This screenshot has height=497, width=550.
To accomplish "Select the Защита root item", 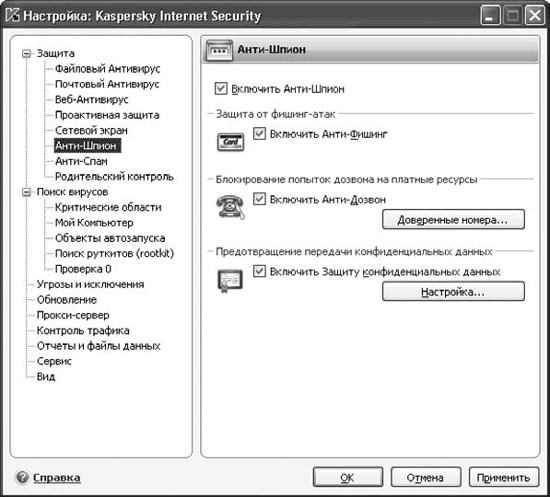I will coord(56,53).
